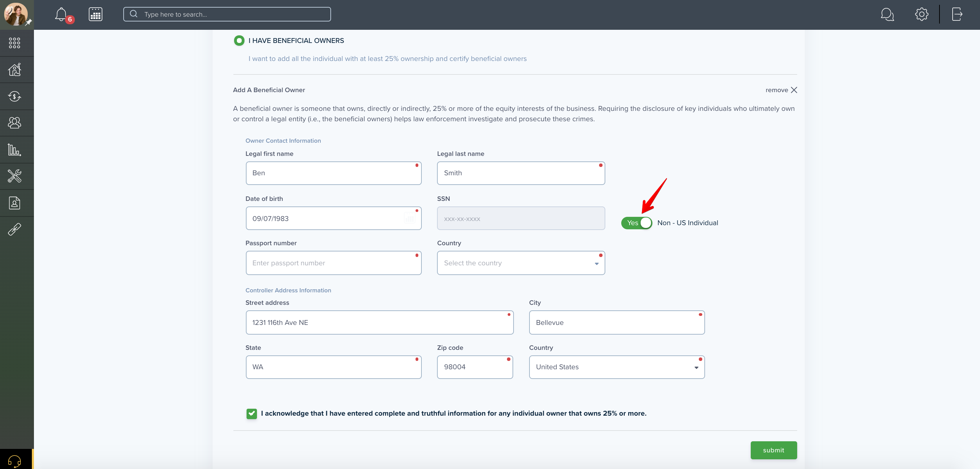Open the reports bar chart icon
The width and height of the screenshot is (980, 469).
tap(15, 150)
